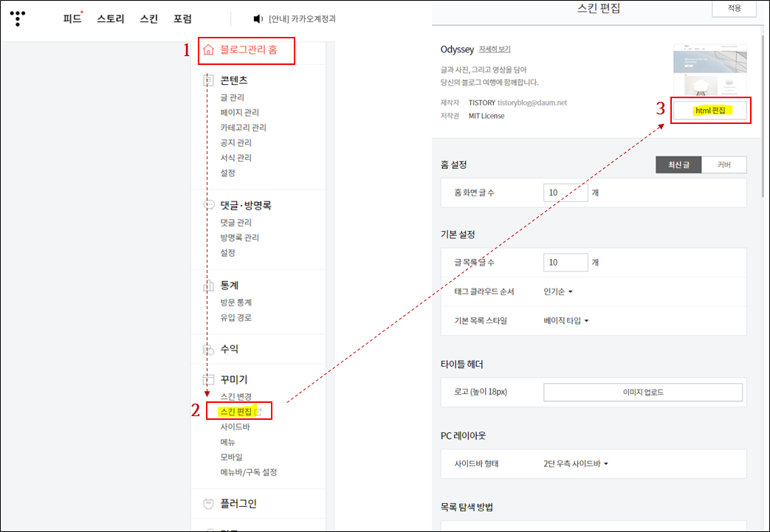Image resolution: width=770 pixels, height=532 pixels.
Task: Open 메뉴바/구독 설정
Action: point(249,472)
